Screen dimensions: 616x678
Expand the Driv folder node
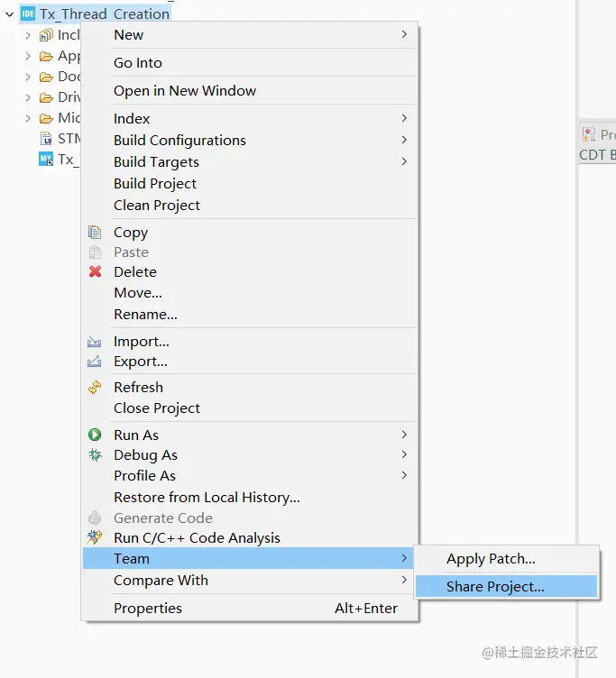pyautogui.click(x=28, y=97)
